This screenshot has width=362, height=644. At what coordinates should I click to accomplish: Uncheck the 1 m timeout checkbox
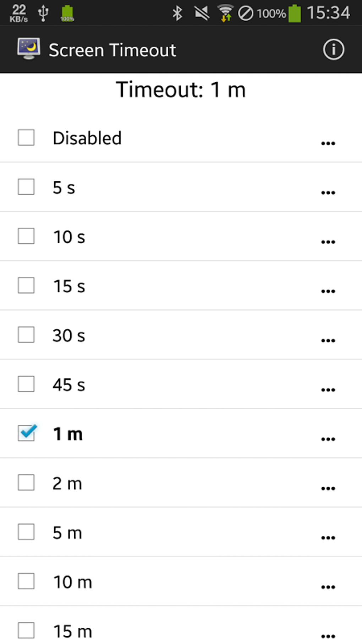pyautogui.click(x=26, y=433)
